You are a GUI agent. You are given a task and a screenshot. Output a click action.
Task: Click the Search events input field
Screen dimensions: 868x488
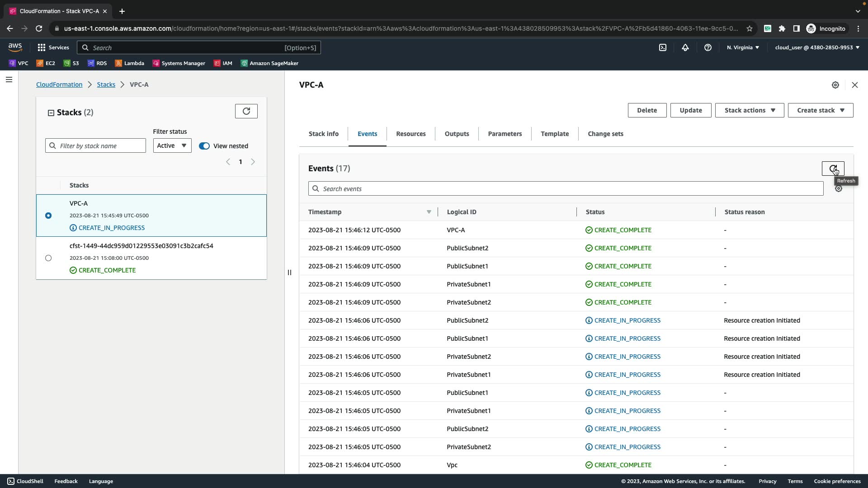[x=565, y=189]
